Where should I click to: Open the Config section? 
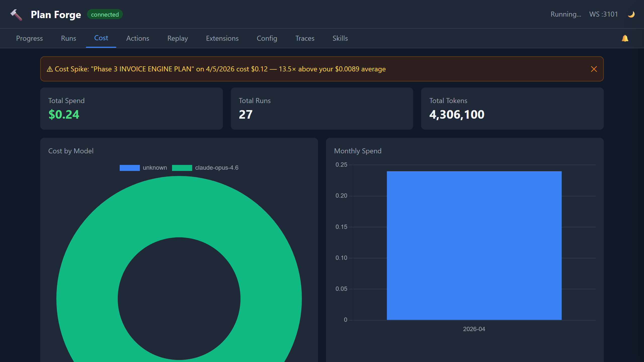[x=267, y=38]
